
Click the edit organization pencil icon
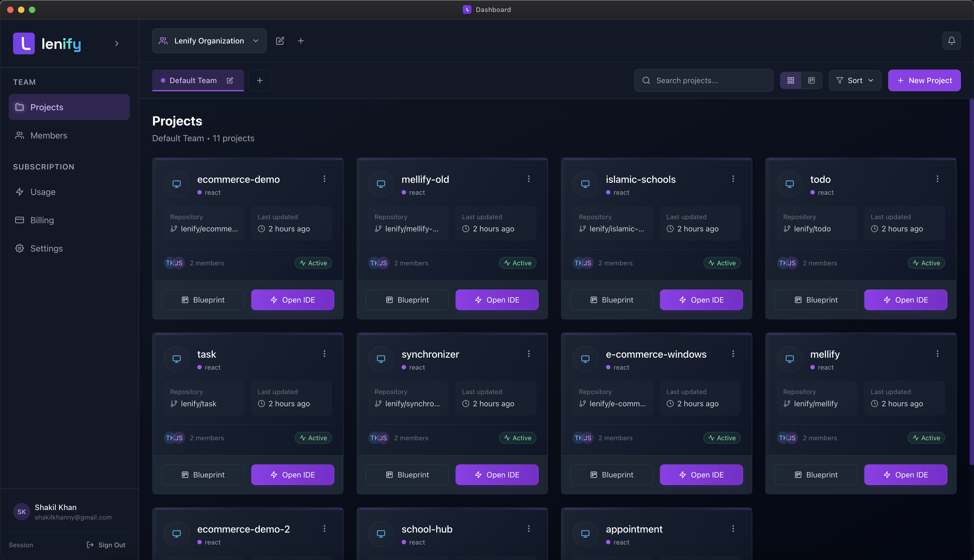[280, 41]
